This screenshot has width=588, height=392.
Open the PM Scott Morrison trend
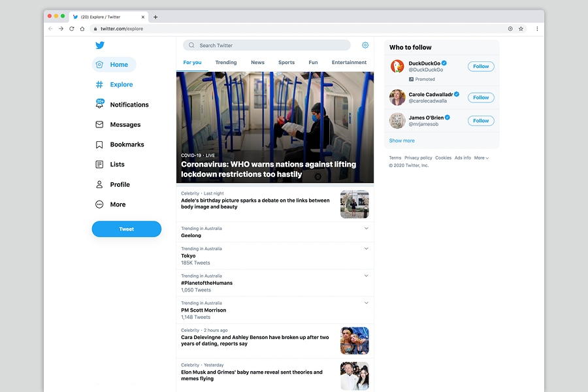pyautogui.click(x=275, y=310)
